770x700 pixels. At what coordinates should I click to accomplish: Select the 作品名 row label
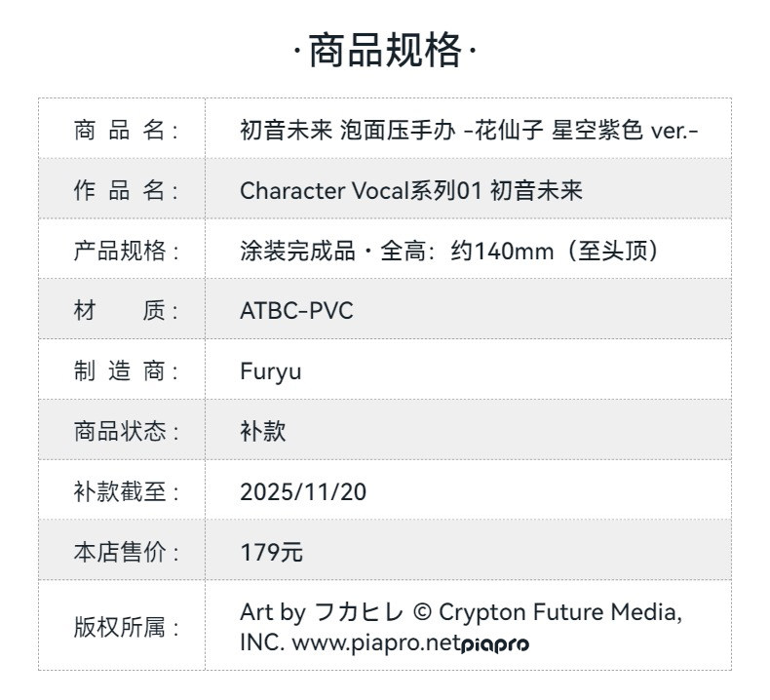point(126,190)
